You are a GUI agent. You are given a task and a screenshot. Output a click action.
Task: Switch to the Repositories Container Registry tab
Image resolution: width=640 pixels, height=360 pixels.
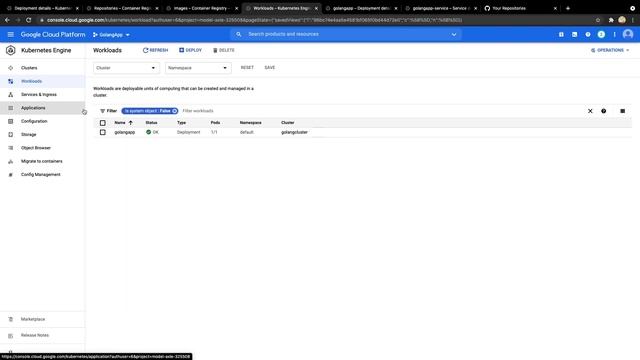122,8
